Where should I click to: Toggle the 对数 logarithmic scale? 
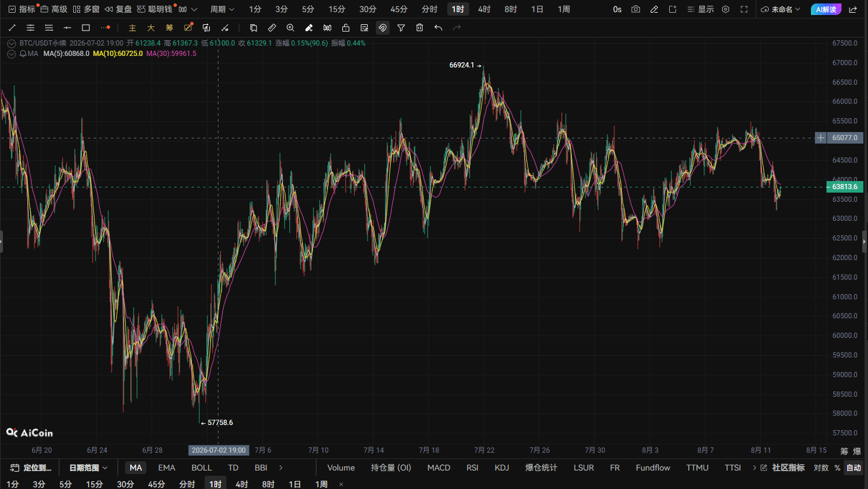coord(821,468)
